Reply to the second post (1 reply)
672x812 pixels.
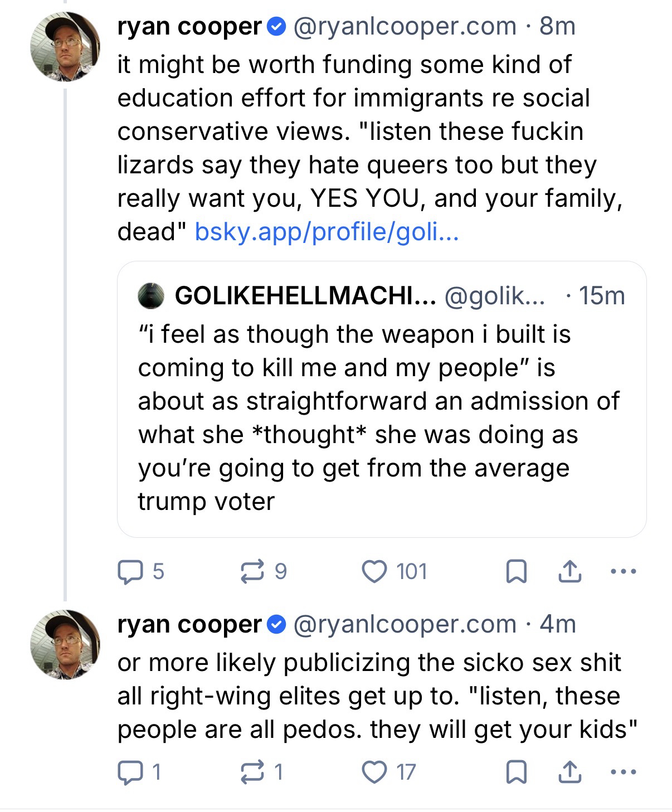click(129, 772)
